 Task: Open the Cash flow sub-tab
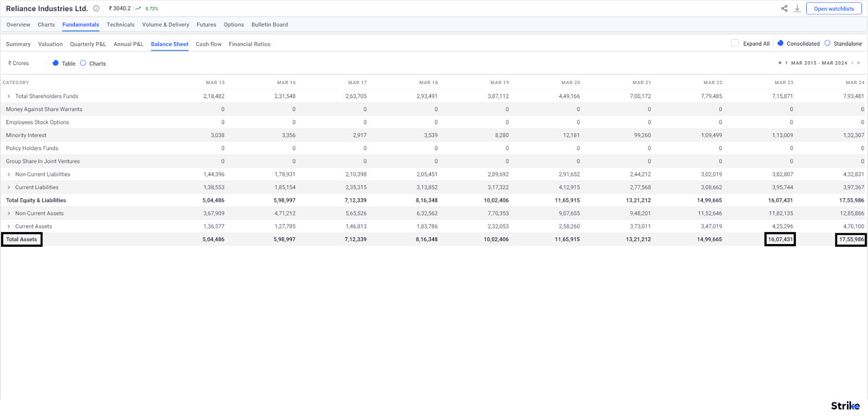click(209, 44)
